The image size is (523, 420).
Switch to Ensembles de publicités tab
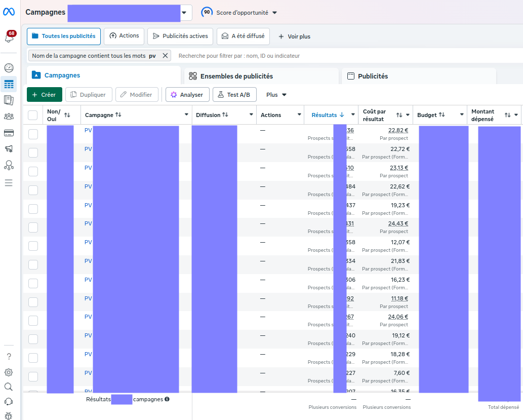[x=231, y=76]
